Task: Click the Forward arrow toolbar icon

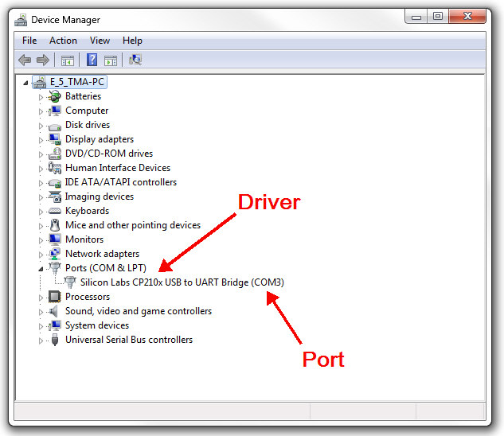Action: (x=43, y=60)
